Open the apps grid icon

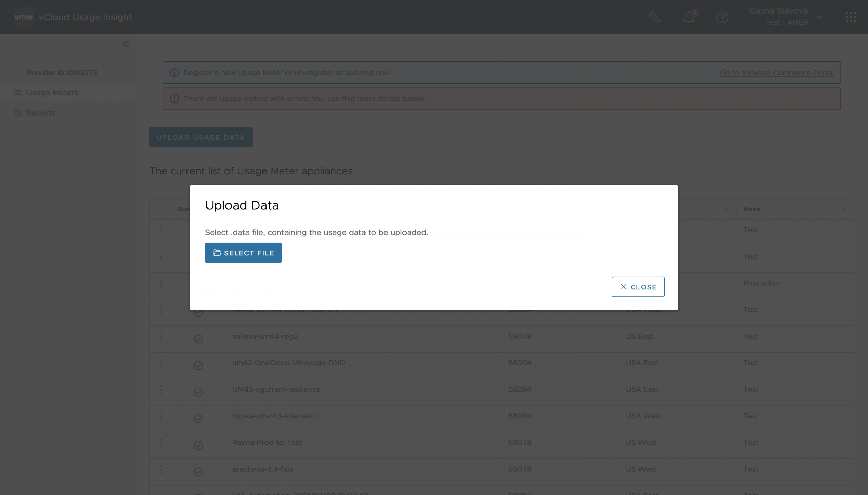(x=851, y=17)
